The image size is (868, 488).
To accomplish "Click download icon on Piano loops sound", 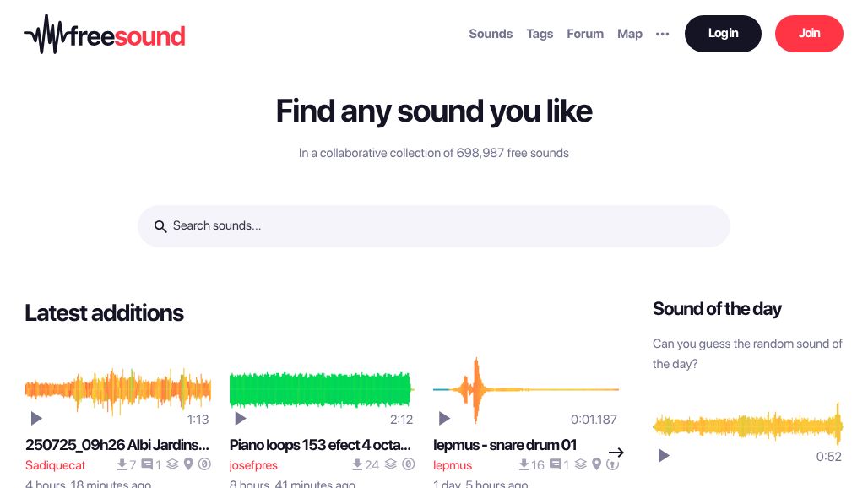I will click(357, 464).
